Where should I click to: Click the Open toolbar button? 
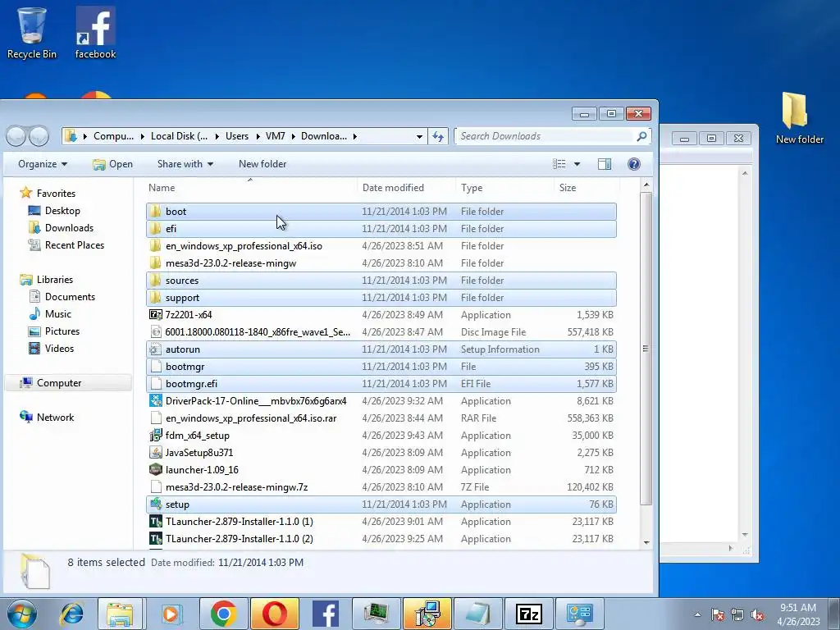point(112,164)
